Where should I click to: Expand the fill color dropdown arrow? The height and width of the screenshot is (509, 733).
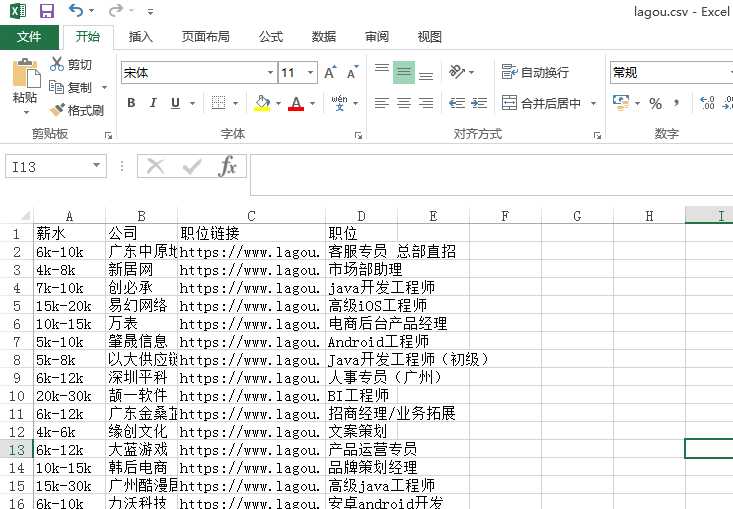tap(279, 103)
